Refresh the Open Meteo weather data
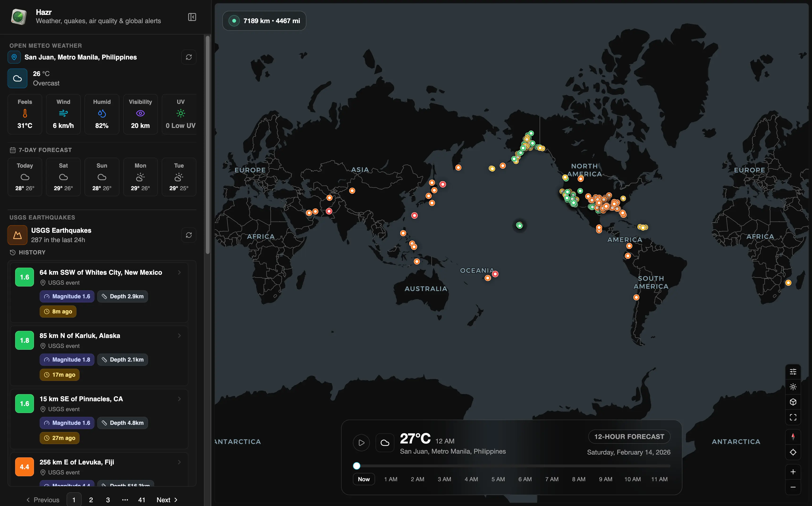 click(x=189, y=57)
